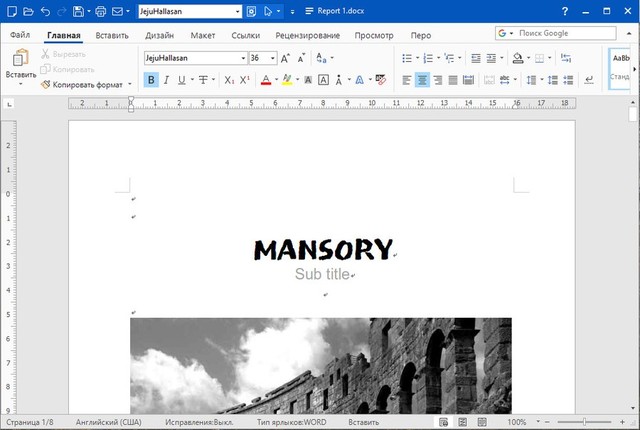Click the save icon in title bar

(77, 12)
